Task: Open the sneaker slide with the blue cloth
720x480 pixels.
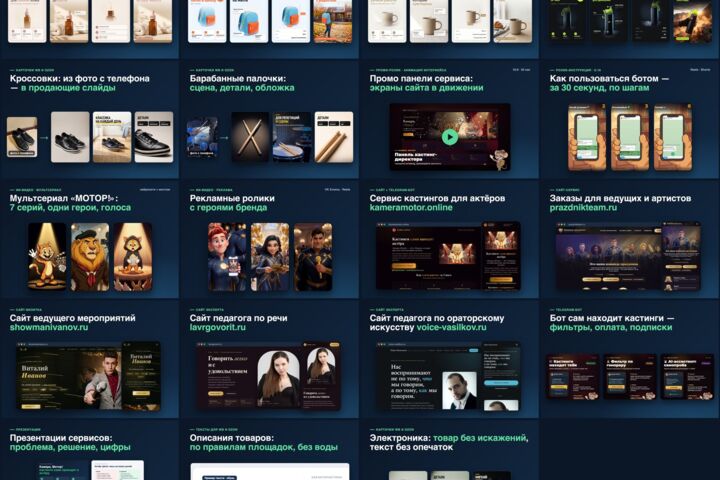Action: point(112,137)
